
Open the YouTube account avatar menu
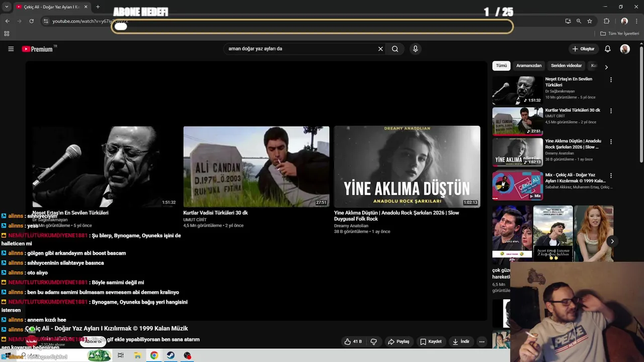[x=625, y=49]
